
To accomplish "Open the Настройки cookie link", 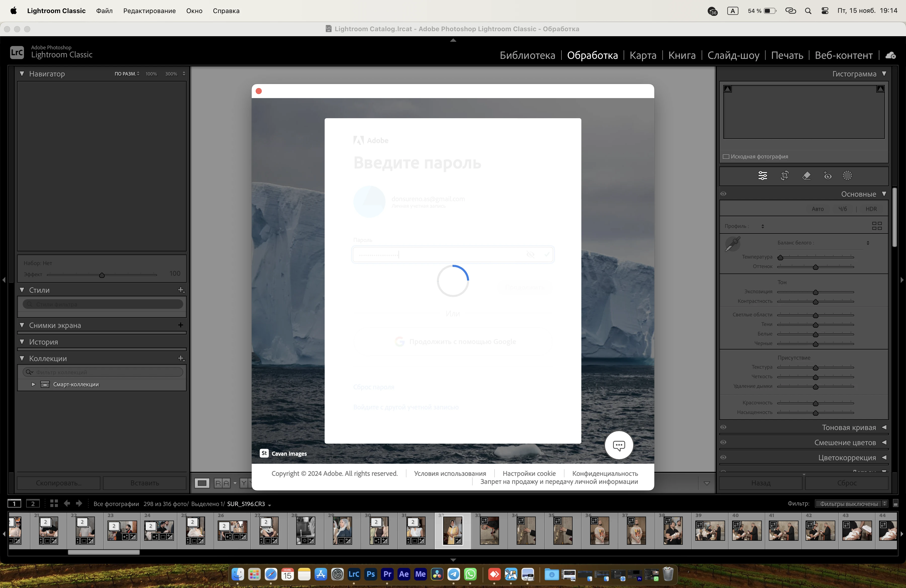I will coord(529,474).
